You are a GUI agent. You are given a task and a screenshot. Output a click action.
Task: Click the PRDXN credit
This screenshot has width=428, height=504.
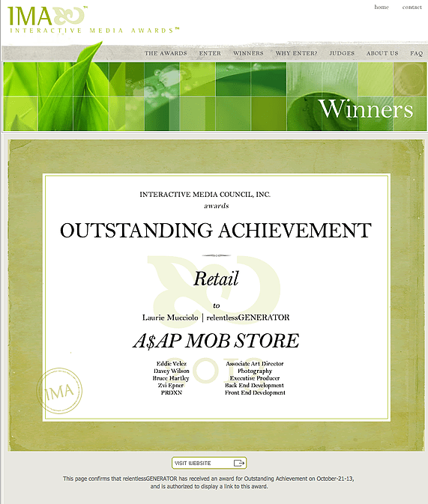[x=172, y=392]
